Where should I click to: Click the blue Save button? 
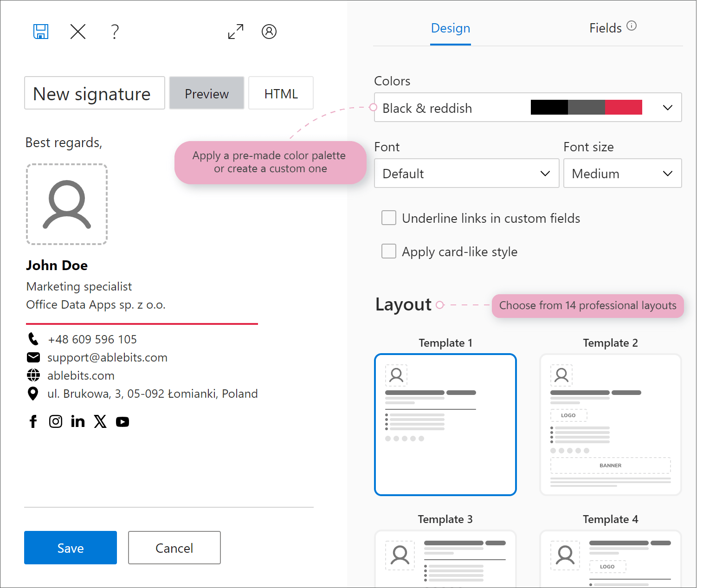[71, 548]
